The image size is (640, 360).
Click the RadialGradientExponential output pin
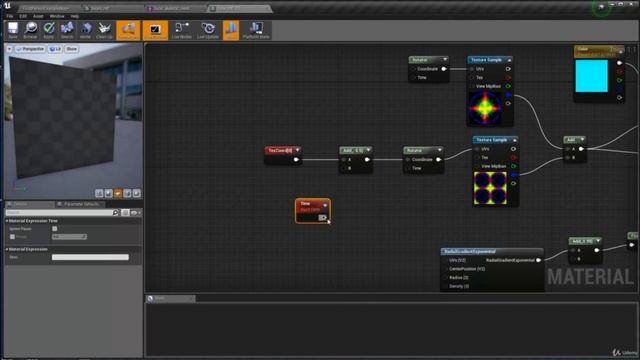(538, 260)
